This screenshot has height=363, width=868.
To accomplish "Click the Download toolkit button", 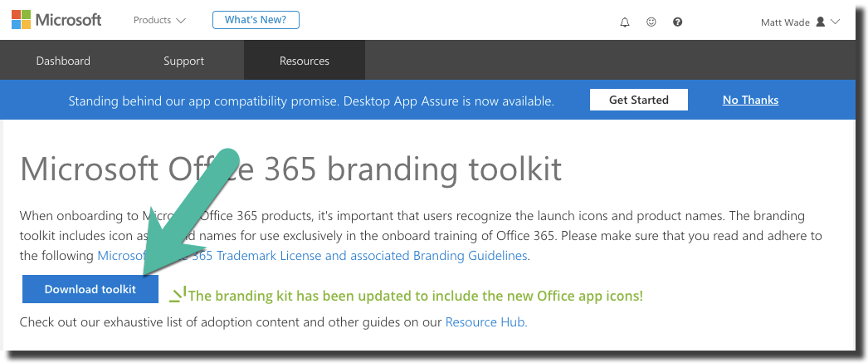I will pos(90,289).
